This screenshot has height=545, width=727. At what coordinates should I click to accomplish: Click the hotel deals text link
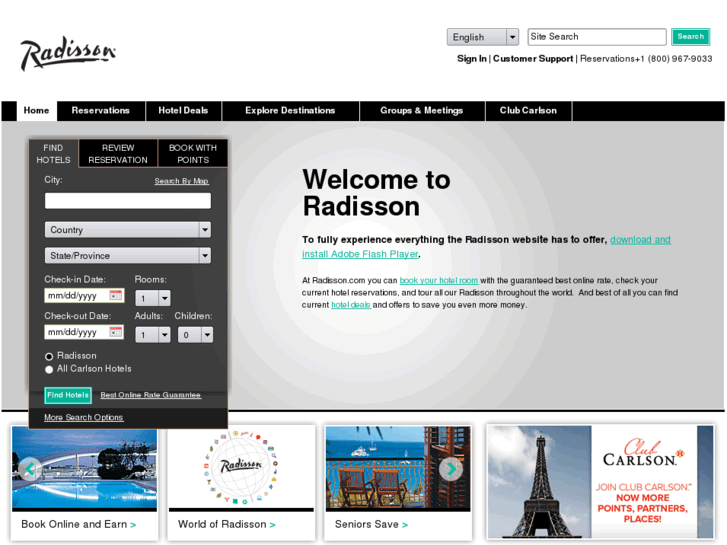(351, 305)
